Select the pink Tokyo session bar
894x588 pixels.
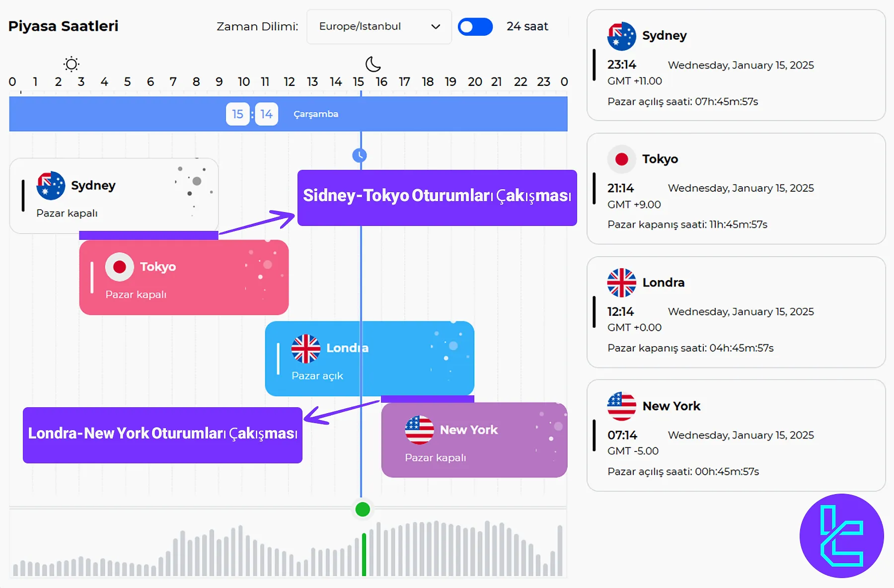pos(184,277)
